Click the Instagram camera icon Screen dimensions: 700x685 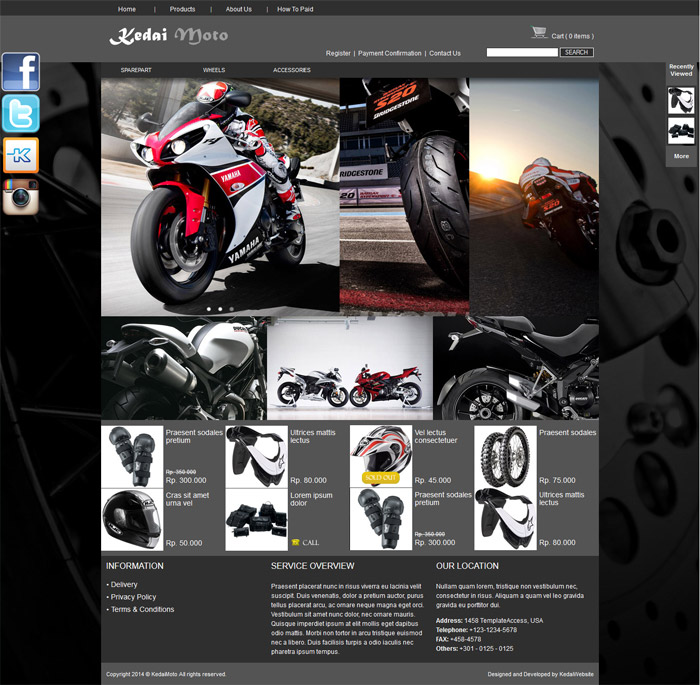[21, 197]
